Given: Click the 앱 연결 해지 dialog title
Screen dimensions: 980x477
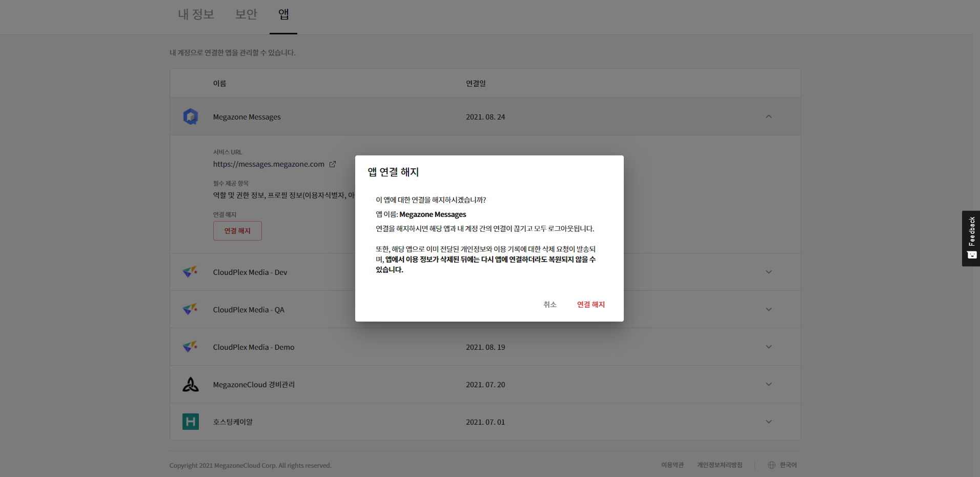Looking at the screenshot, I should [x=393, y=172].
